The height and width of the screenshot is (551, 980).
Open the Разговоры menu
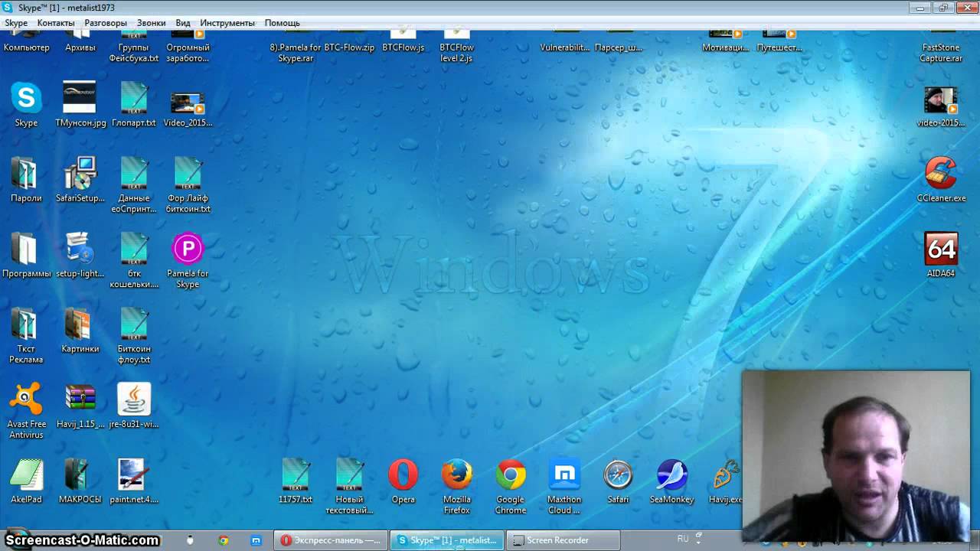pos(106,23)
